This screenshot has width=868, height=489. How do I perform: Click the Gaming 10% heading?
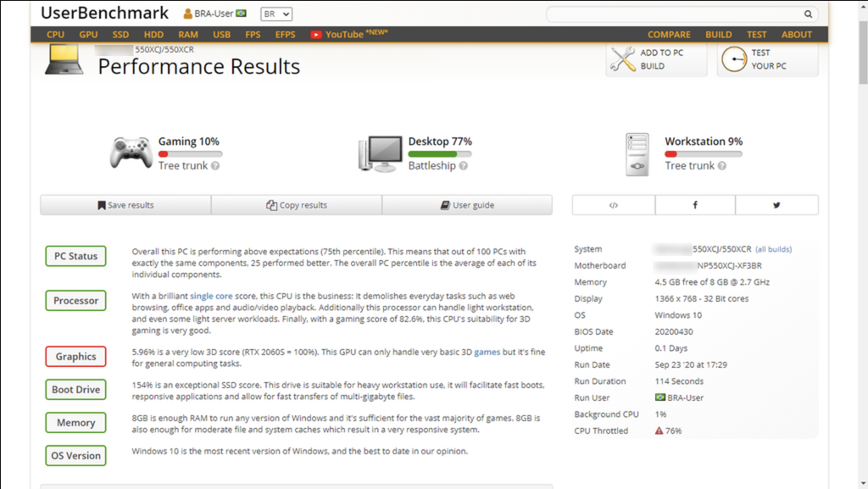pos(189,142)
